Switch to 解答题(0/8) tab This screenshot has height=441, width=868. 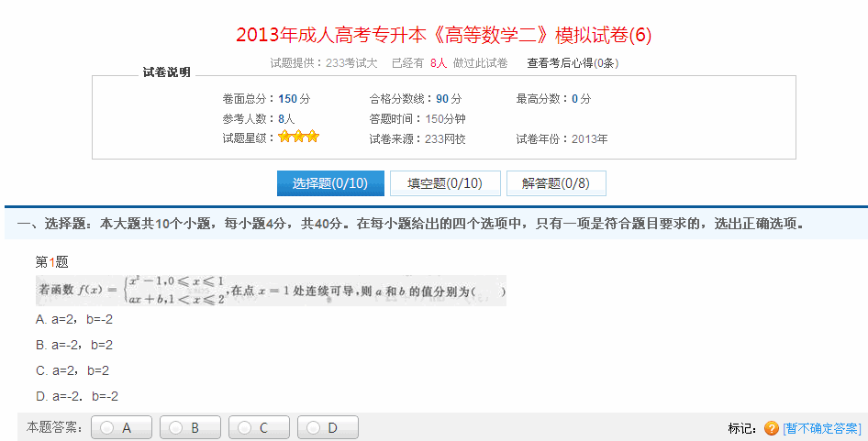pos(556,183)
